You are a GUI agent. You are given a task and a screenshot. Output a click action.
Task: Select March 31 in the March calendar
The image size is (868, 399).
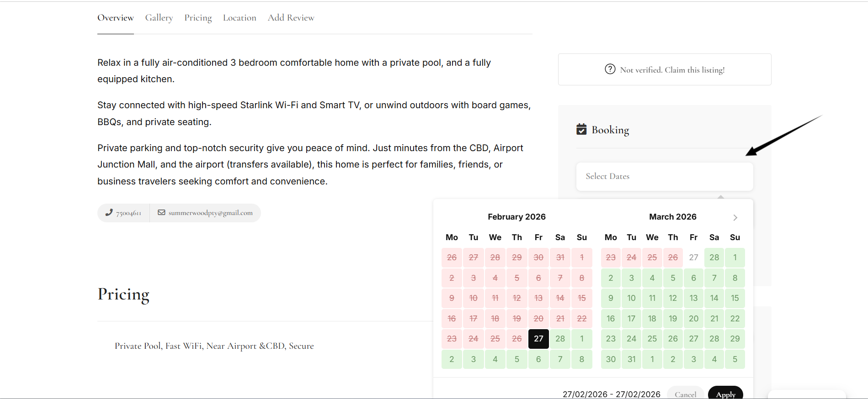pos(631,359)
